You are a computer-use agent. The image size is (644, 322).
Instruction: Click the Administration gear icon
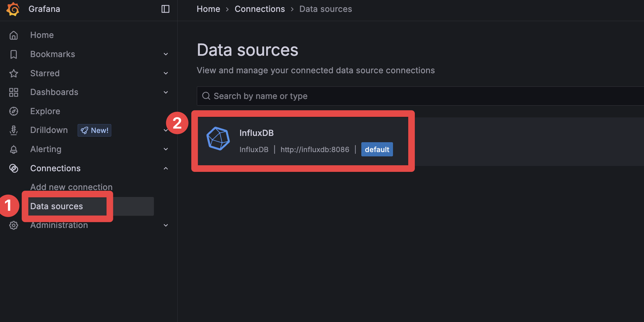tap(14, 225)
